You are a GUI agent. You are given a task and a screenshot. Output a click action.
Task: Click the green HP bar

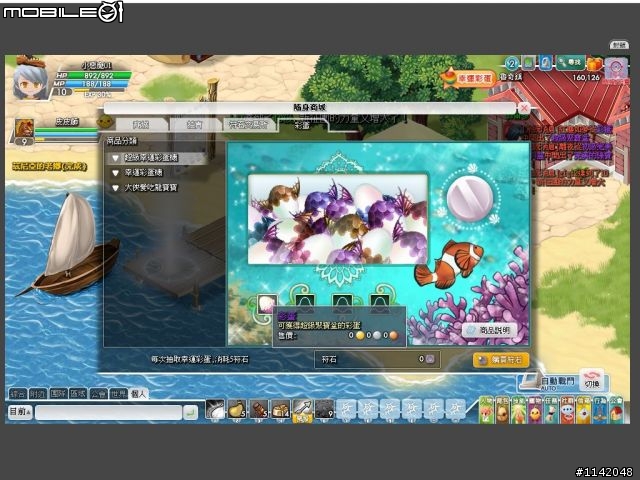tap(98, 76)
